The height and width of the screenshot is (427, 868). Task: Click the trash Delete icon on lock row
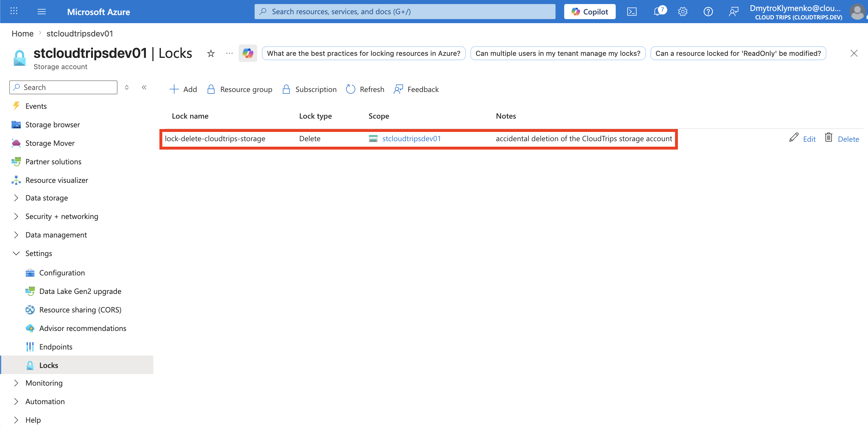point(829,137)
